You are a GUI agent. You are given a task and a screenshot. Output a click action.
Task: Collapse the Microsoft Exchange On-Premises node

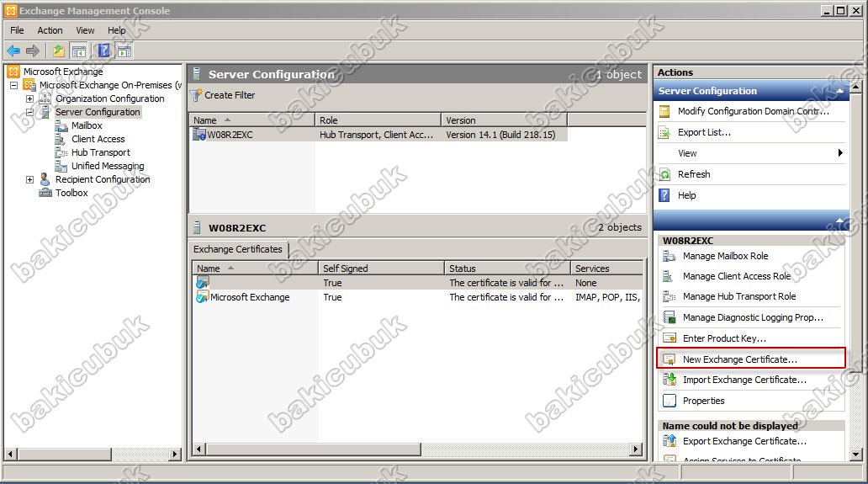13,85
